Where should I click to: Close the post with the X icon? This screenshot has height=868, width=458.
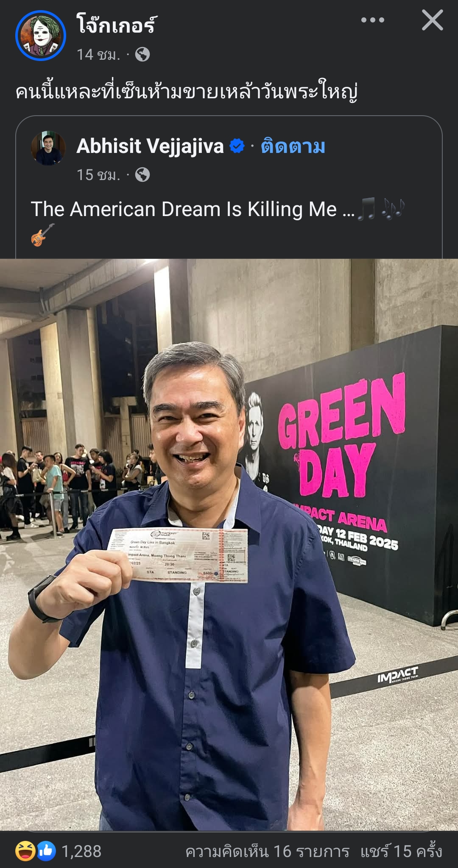(x=432, y=20)
